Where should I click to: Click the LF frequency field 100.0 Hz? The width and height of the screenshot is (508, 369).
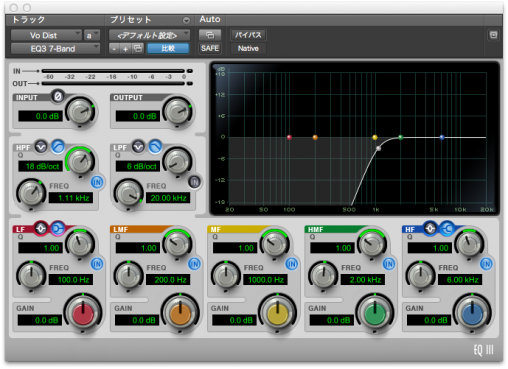coord(71,280)
